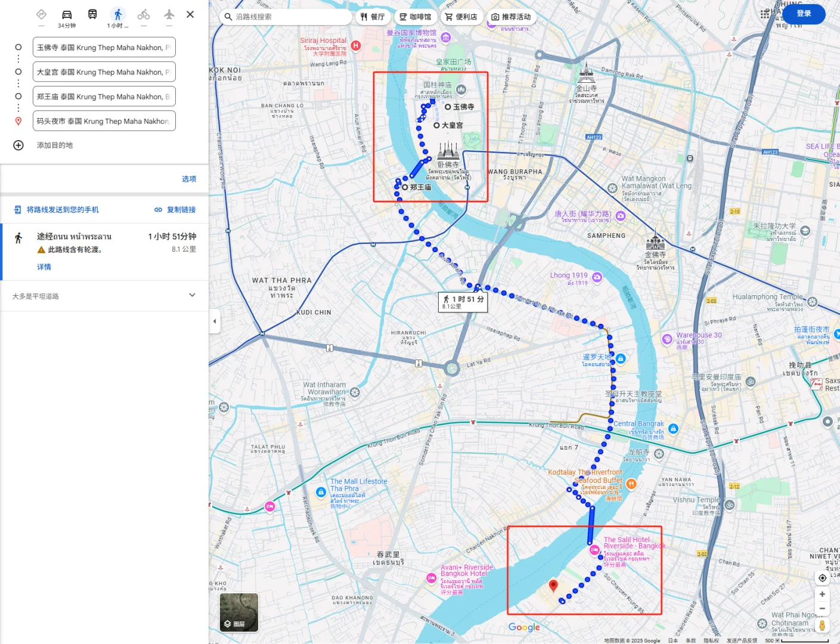Select the best travel mode icon
The width and height of the screenshot is (840, 644).
(41, 14)
